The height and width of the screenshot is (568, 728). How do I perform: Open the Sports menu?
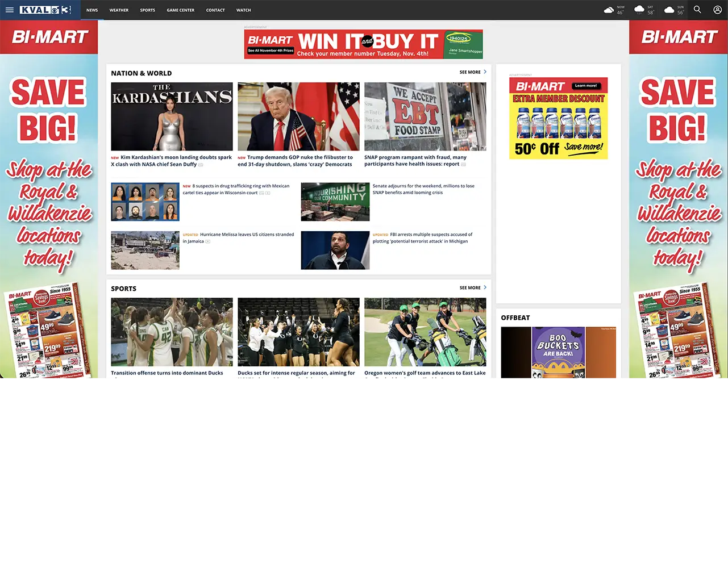click(148, 10)
